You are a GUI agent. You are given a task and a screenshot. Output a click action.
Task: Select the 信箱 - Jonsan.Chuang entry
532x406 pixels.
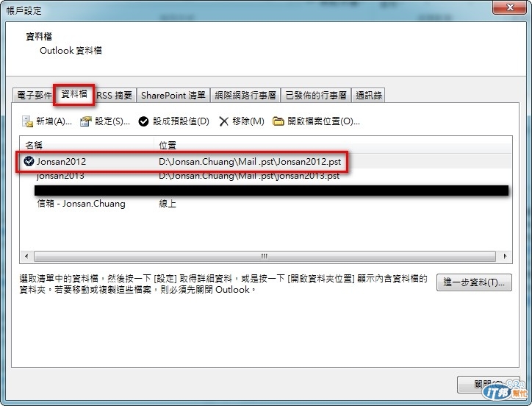click(266, 204)
